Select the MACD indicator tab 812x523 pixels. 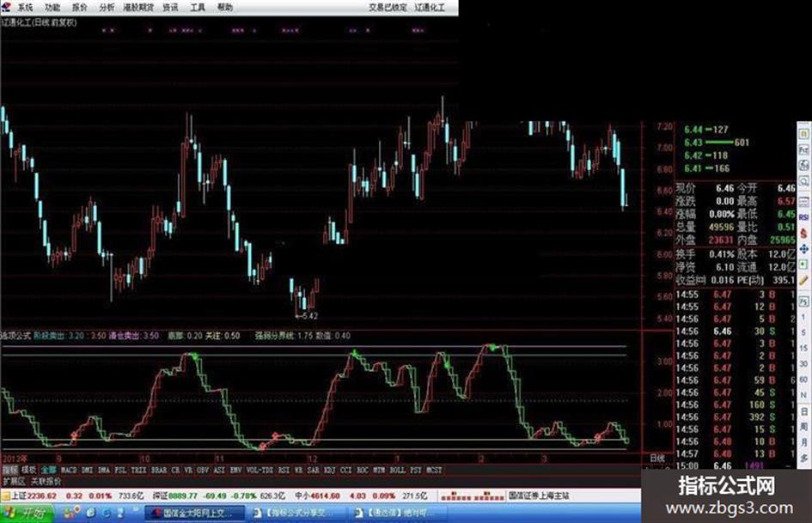[x=69, y=470]
